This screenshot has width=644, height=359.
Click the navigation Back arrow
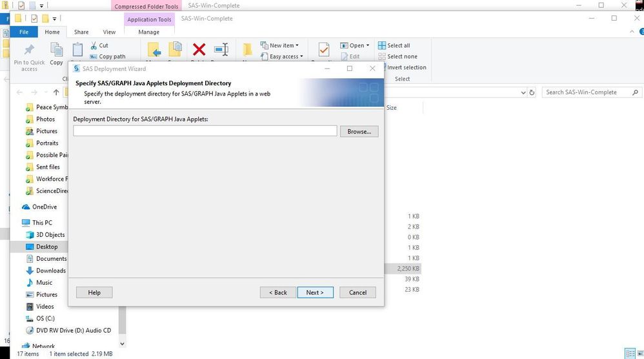(x=19, y=92)
